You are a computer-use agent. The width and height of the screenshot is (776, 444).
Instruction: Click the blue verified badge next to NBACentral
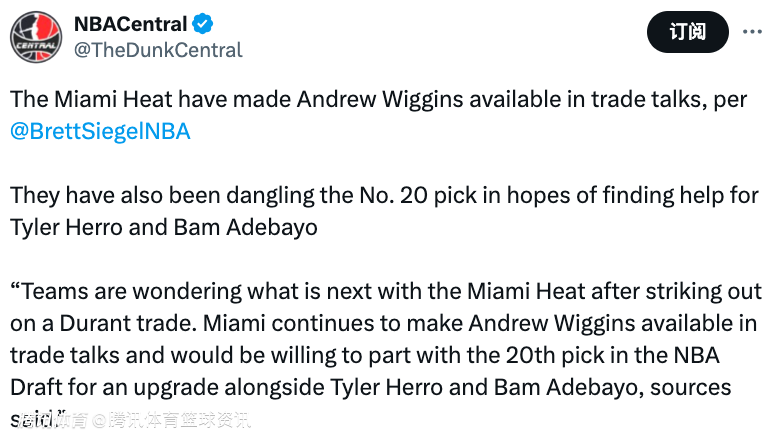pos(202,24)
